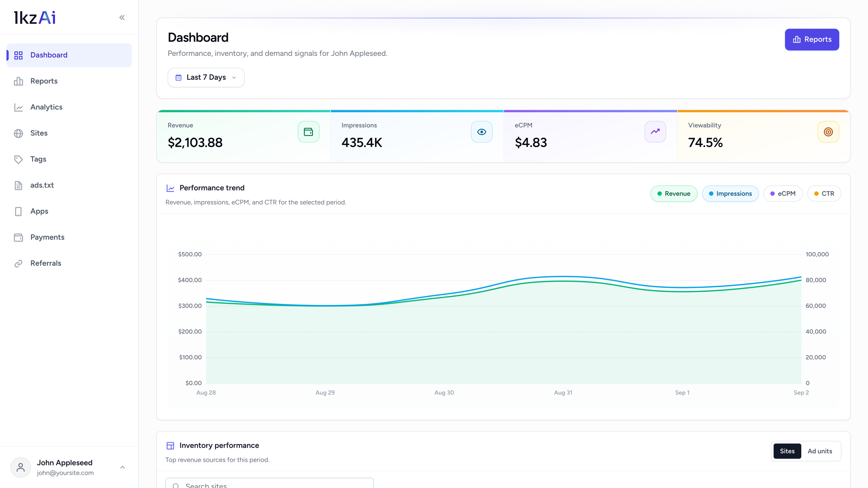Open Analytics from the sidebar
The image size is (868, 488).
click(x=69, y=107)
